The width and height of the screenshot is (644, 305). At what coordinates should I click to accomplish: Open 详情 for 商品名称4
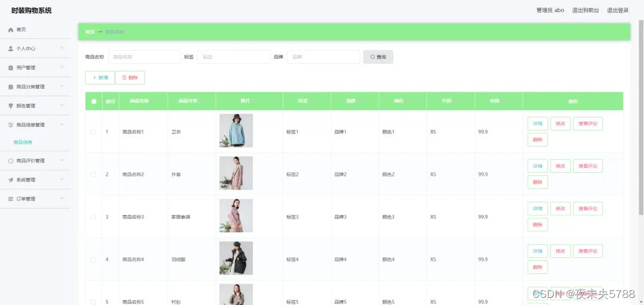[538, 251]
